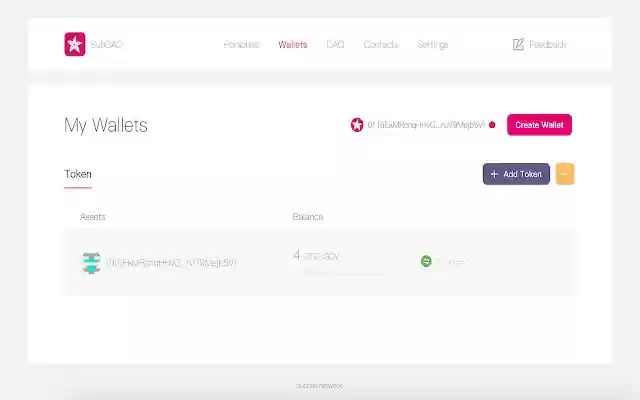Click the Feedback link
Viewport: 640px width, 400px height.
547,44
